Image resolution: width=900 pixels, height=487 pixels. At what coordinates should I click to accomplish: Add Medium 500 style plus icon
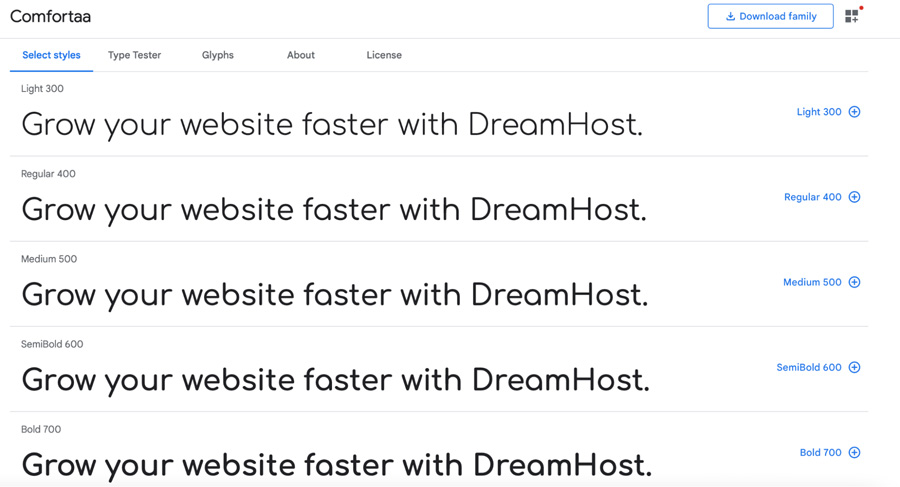tap(855, 282)
